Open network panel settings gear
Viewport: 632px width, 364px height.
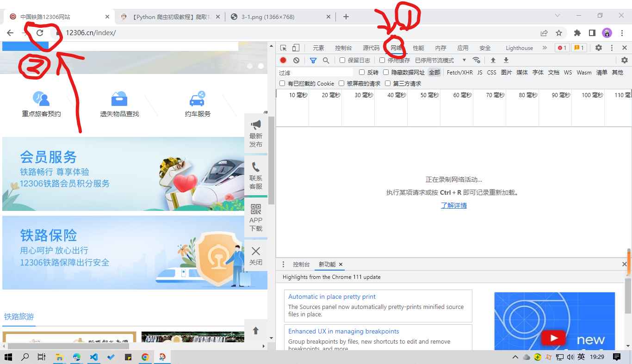point(625,60)
